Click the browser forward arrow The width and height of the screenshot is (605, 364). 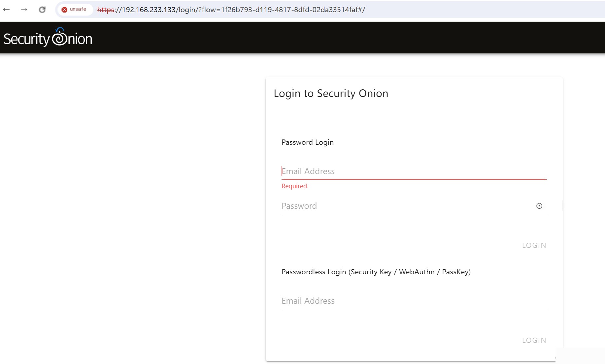(24, 10)
